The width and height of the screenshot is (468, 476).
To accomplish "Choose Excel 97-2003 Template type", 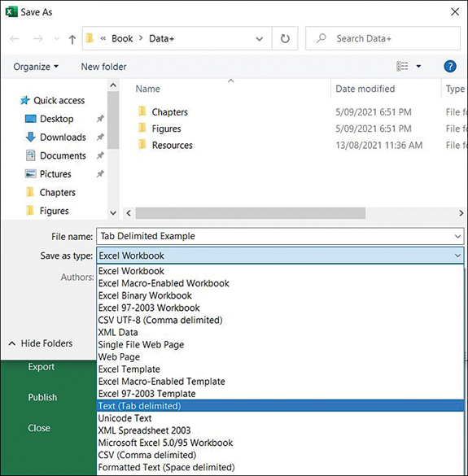I will pyautogui.click(x=280, y=394).
